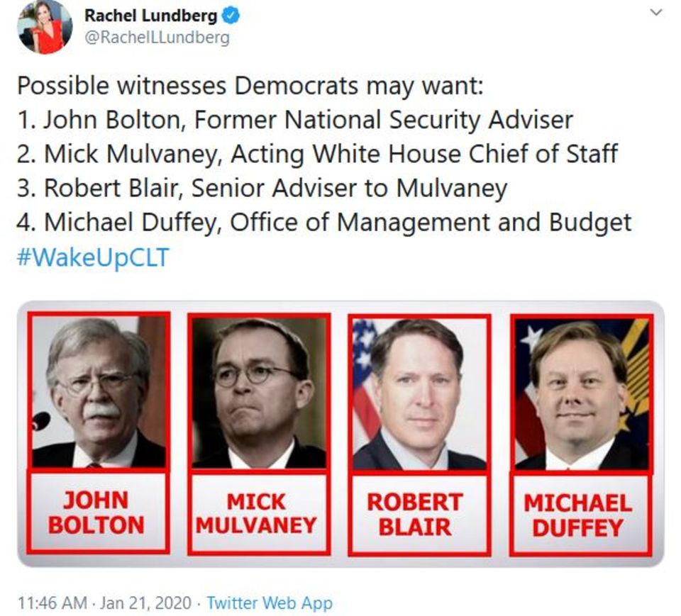Screen dimensions: 681x616
Task: Click the photo above the Robert Blair label
Action: [419, 393]
